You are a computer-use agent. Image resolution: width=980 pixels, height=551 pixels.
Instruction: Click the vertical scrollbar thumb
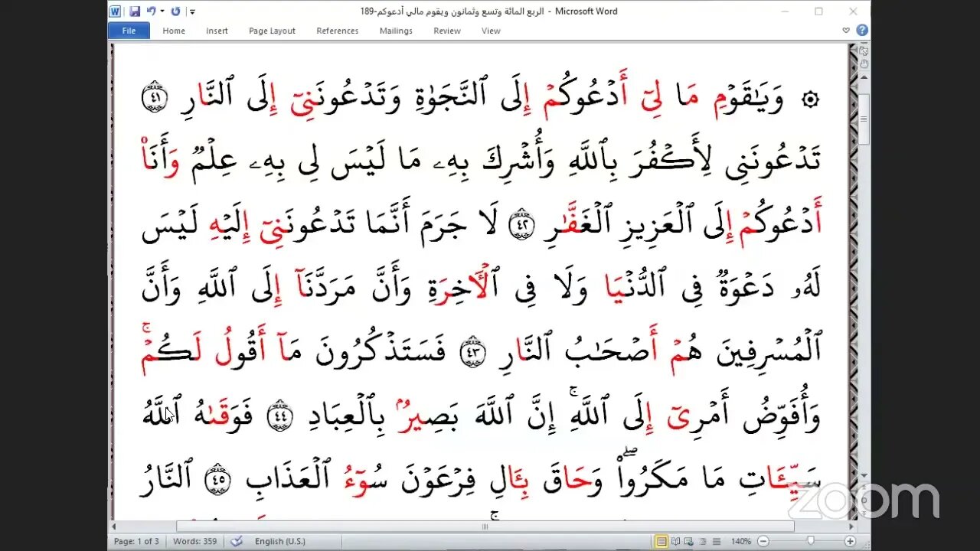tap(864, 119)
